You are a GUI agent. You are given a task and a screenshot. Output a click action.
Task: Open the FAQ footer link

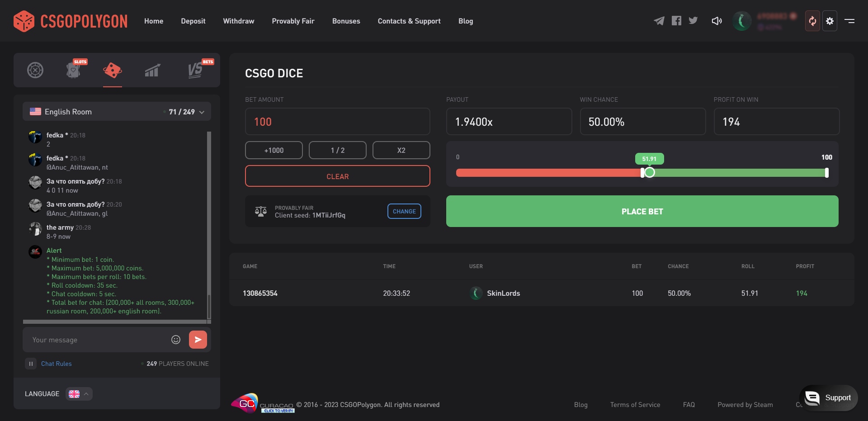[689, 405]
